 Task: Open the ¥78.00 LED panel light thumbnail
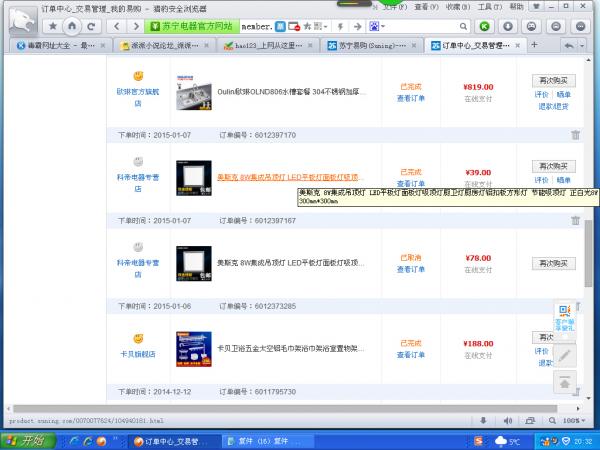(194, 264)
